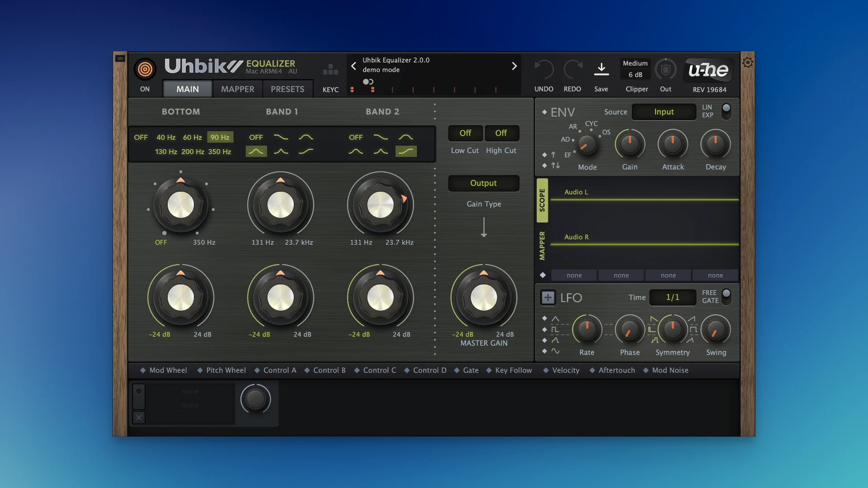Open second scope 'none' source selector
868x488 pixels.
click(621, 275)
